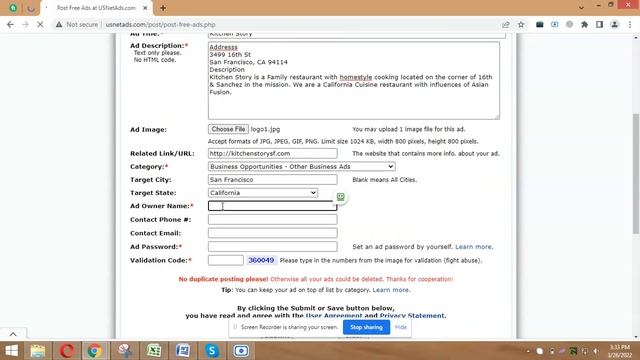Click 'Blank means All Cities.' hint text
This screenshot has height=360, width=640.
click(x=384, y=180)
